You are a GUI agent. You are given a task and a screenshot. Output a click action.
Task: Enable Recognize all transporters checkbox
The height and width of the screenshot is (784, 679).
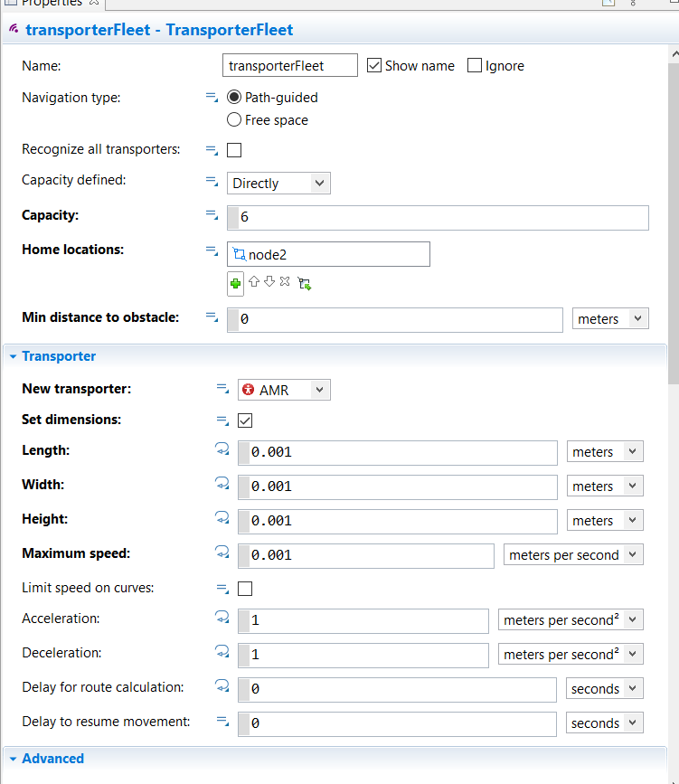tap(234, 150)
